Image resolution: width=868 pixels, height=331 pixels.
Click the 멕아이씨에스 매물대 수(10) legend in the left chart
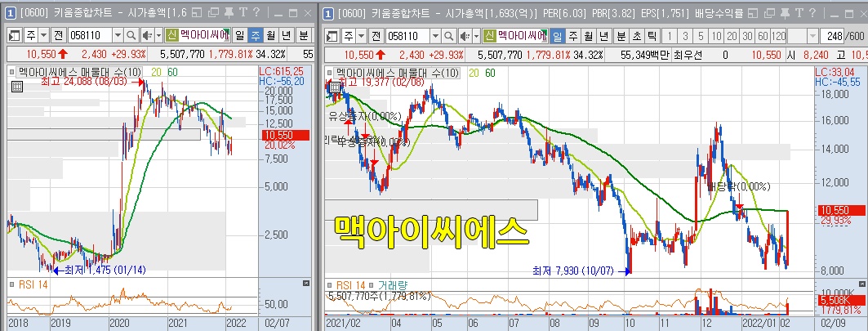[x=80, y=72]
